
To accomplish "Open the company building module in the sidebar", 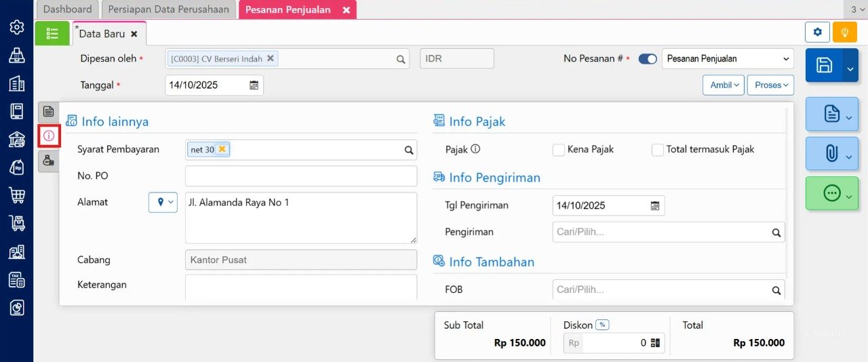I will (17, 83).
